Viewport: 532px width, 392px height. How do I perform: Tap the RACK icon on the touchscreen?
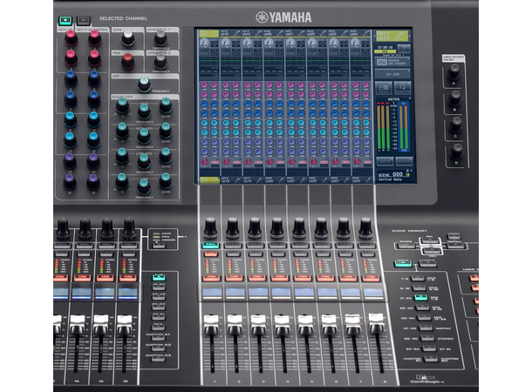[x=384, y=88]
